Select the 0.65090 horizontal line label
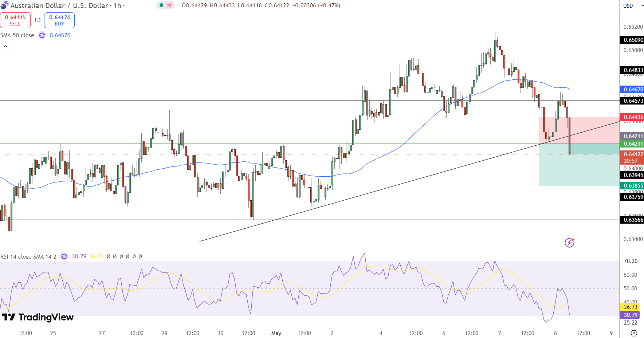 632,40
